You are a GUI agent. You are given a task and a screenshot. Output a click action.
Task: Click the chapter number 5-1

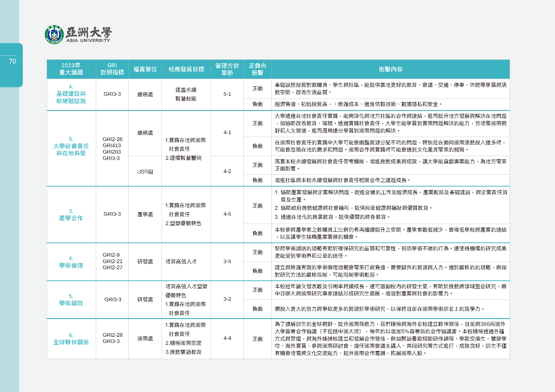227,94
